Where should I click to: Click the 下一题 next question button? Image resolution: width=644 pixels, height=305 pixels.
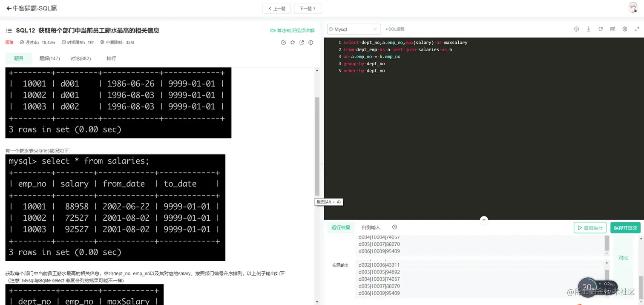tap(308, 8)
